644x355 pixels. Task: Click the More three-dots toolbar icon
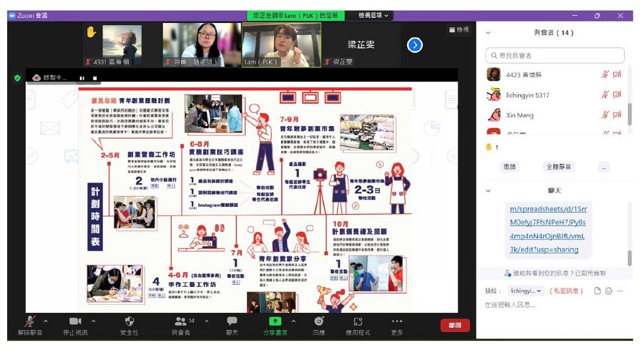click(396, 321)
